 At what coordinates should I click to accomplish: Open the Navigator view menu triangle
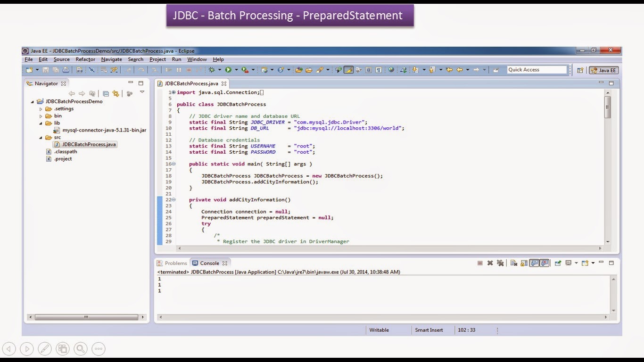coord(141,92)
